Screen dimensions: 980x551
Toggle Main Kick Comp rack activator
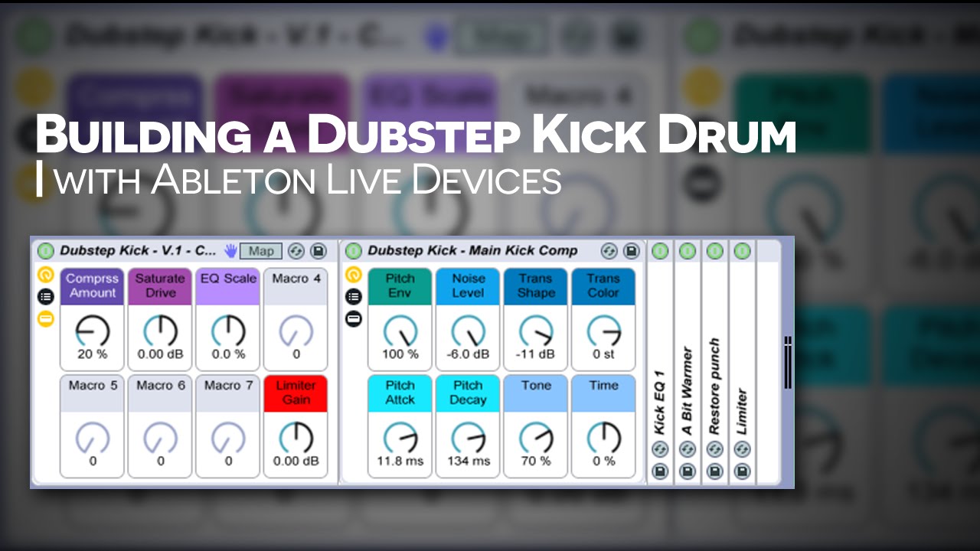tap(353, 250)
